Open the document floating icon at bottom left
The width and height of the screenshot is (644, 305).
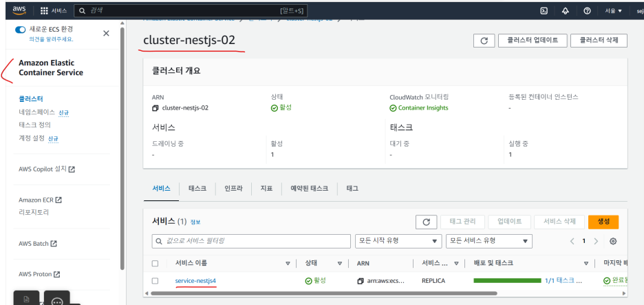(x=26, y=299)
